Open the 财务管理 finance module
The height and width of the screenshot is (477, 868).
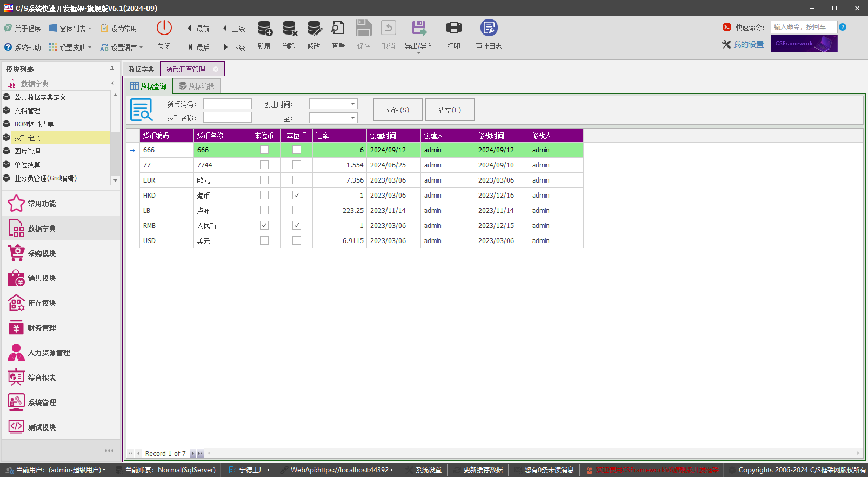[x=61, y=328]
